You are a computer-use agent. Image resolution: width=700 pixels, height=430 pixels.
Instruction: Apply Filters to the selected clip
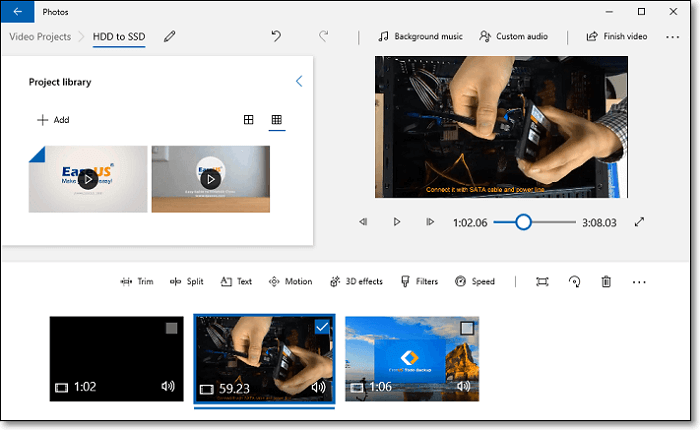click(419, 282)
